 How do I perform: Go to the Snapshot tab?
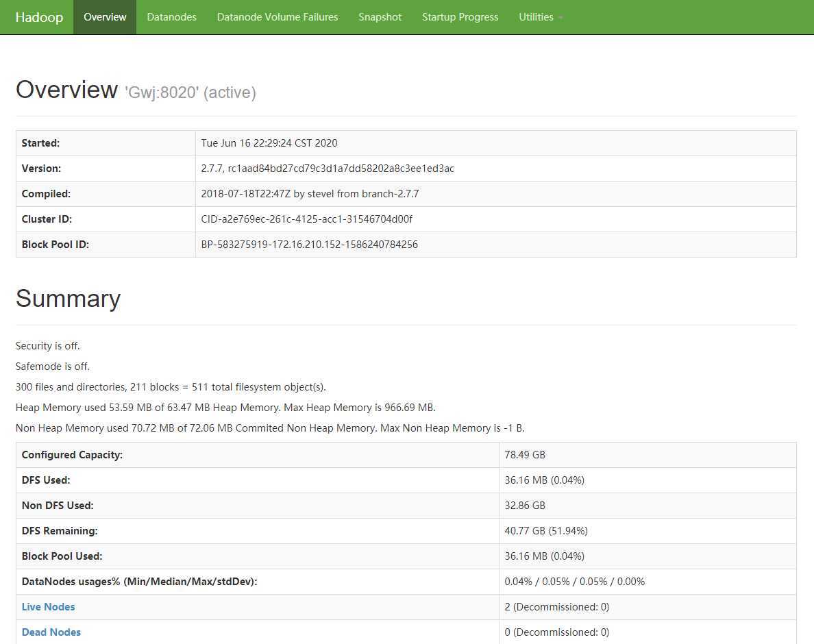tap(380, 17)
